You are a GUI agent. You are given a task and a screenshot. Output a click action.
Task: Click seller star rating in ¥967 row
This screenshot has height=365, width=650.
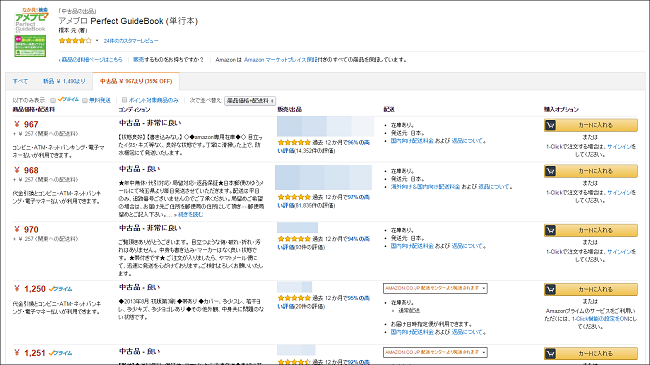pyautogui.click(x=294, y=142)
